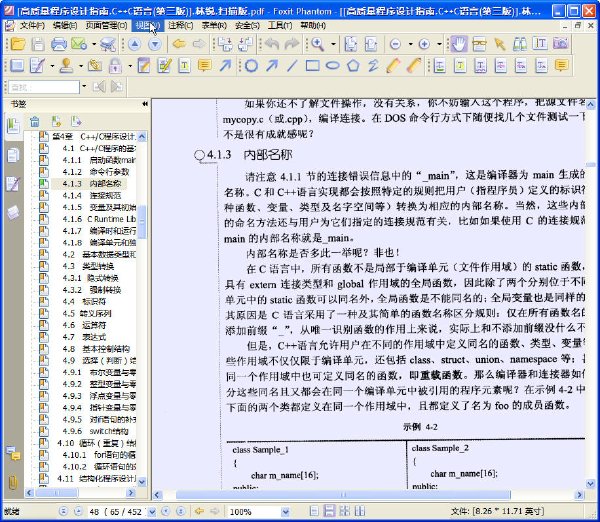Draw an oval with the ellipse tool
This screenshot has width=600, height=522.
click(x=333, y=65)
